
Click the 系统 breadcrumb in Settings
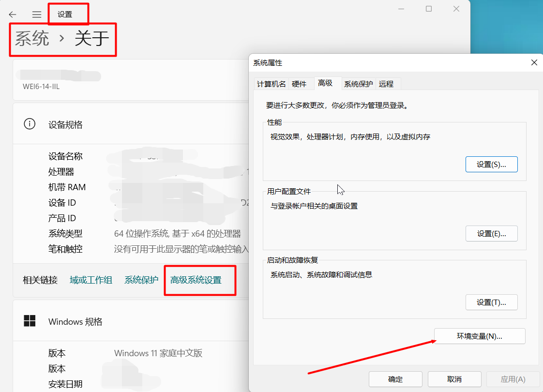pos(32,38)
